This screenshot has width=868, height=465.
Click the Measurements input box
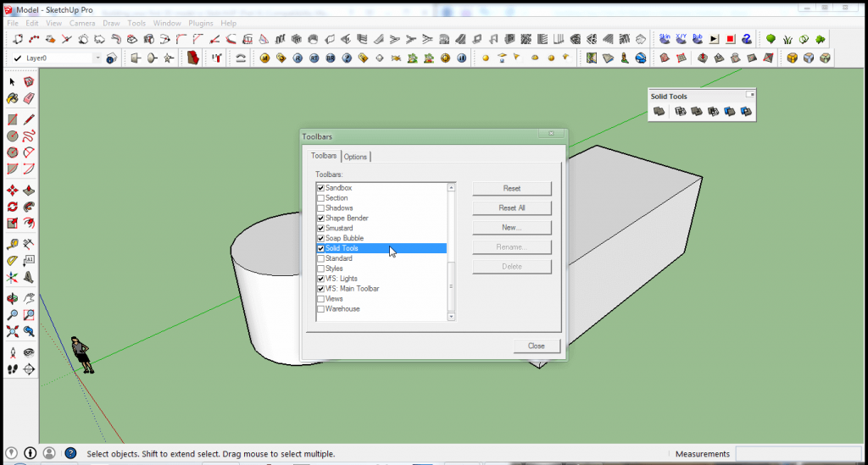pyautogui.click(x=797, y=453)
